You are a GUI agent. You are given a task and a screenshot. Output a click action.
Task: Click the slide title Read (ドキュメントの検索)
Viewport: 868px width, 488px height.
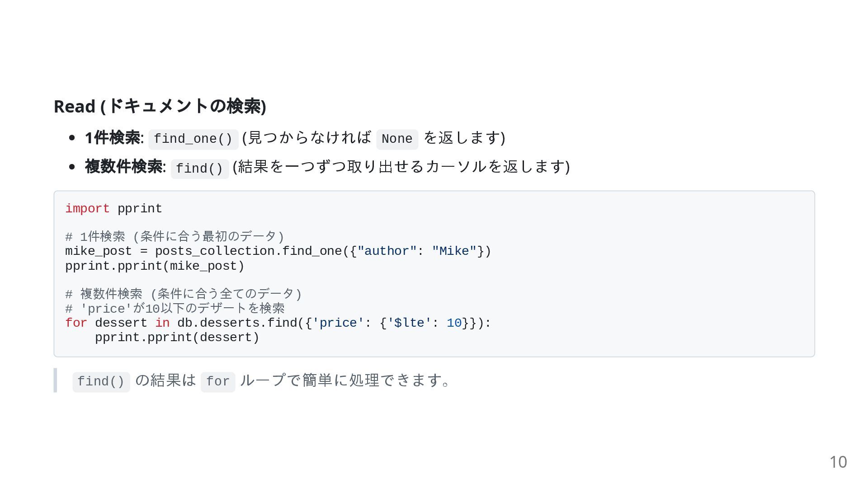(160, 107)
